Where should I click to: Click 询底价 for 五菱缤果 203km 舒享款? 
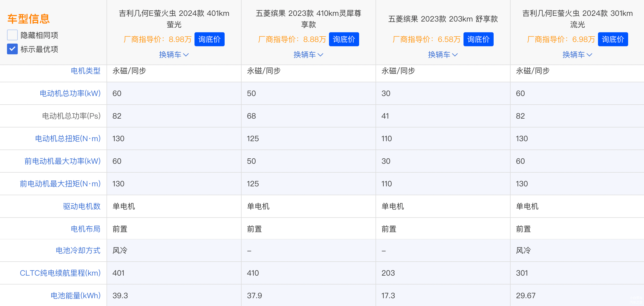478,39
